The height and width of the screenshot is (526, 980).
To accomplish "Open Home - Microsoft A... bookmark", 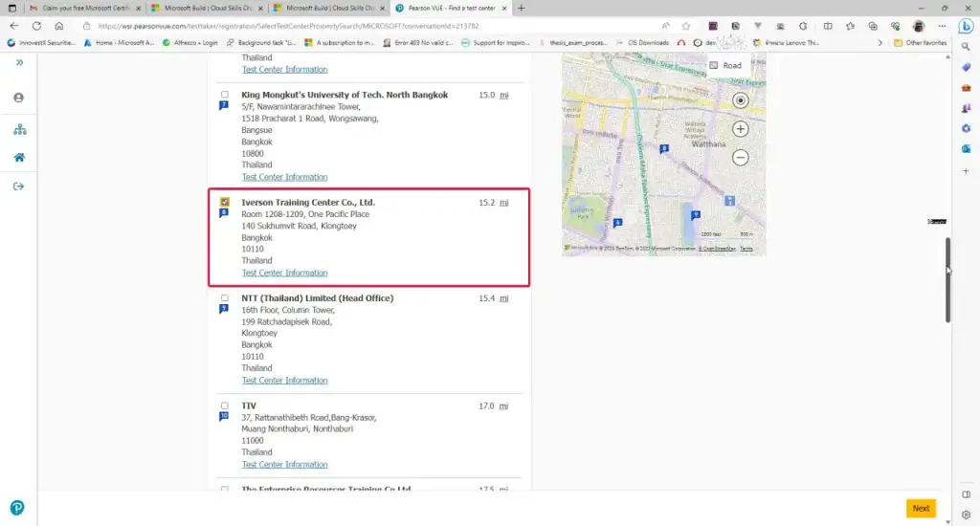I will click(119, 42).
